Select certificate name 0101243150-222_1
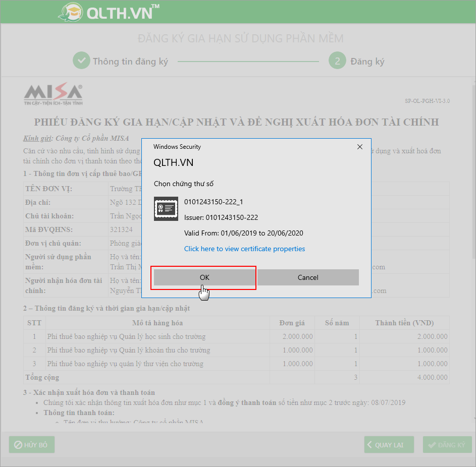The image size is (476, 467). pos(214,202)
